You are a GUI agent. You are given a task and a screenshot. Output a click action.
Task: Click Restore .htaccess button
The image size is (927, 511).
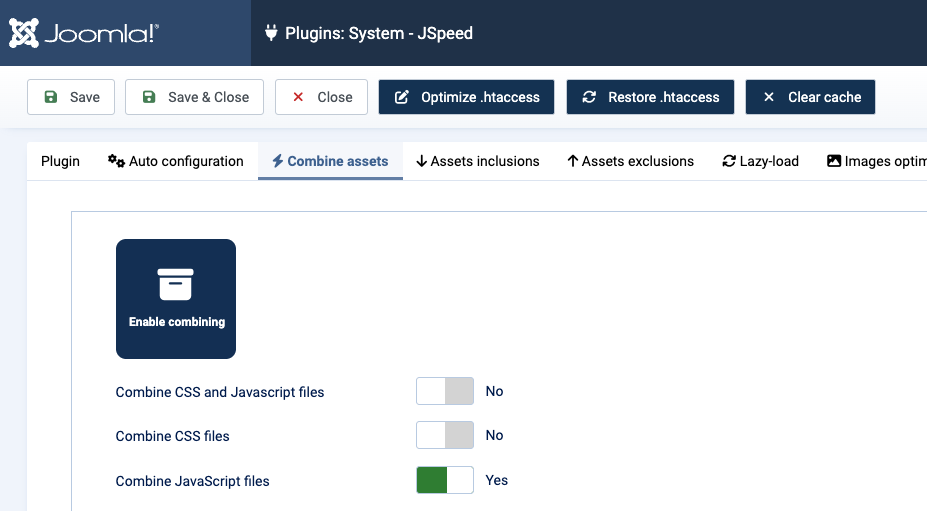pyautogui.click(x=650, y=97)
